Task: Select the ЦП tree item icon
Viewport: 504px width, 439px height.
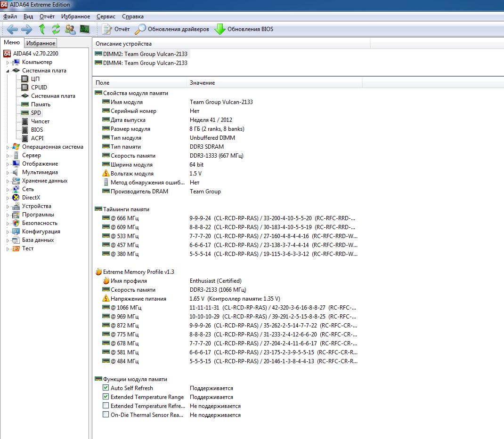Action: pos(25,79)
